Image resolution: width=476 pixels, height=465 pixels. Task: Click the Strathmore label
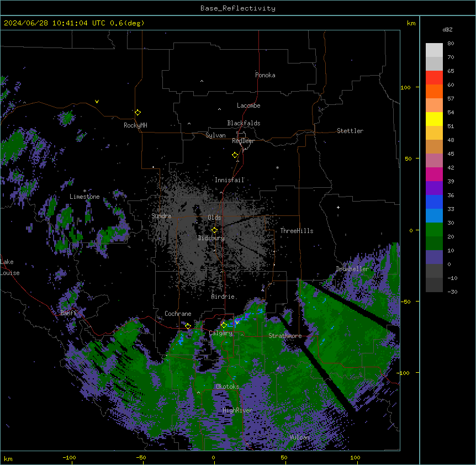285,336
